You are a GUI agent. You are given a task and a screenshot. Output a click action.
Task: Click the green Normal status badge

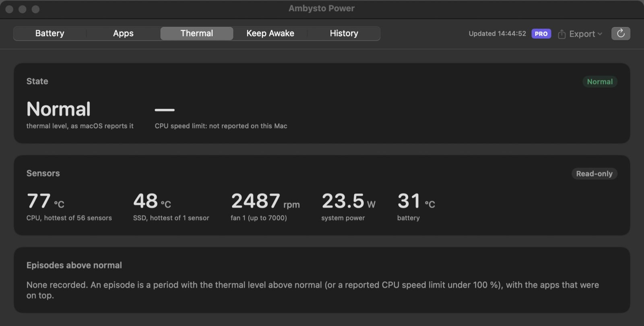[600, 82]
